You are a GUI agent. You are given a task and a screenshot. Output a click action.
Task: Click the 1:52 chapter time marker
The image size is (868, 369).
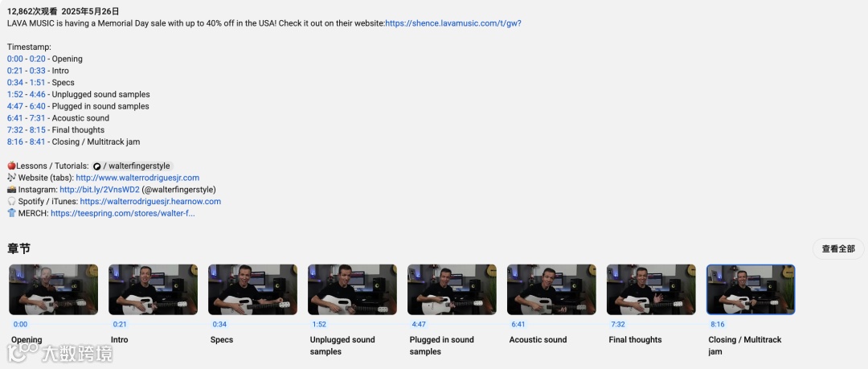(x=319, y=325)
